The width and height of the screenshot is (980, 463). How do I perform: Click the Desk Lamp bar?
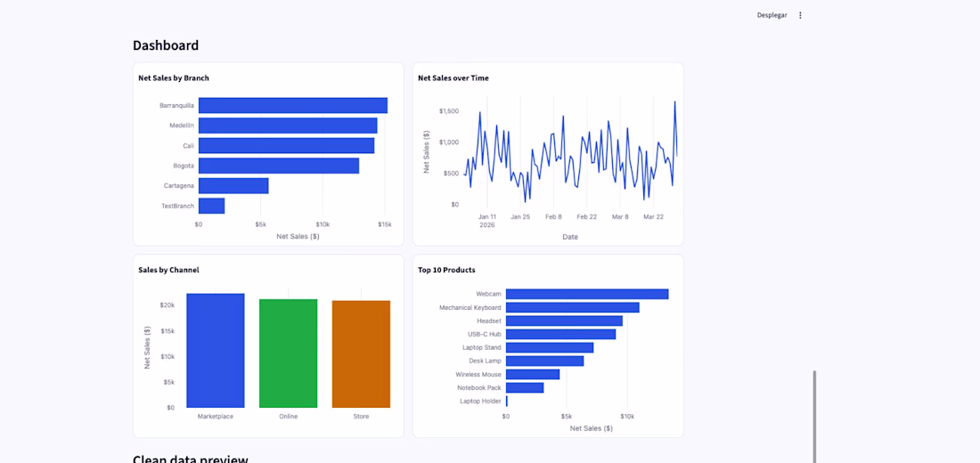(544, 361)
